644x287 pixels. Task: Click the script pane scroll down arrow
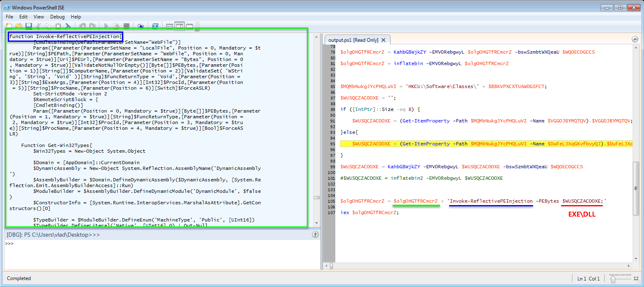pos(636,259)
